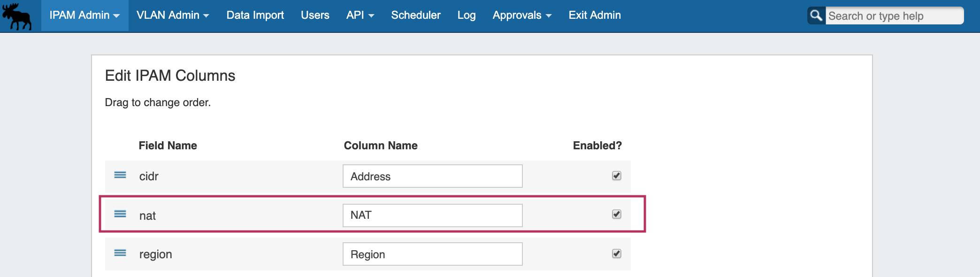The width and height of the screenshot is (980, 277).
Task: Click the moose logo icon
Action: coord(17,16)
